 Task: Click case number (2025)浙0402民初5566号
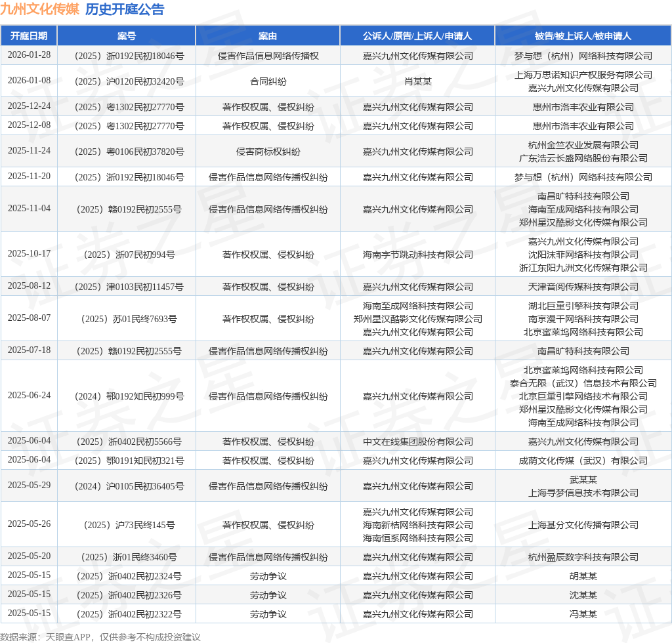(x=129, y=442)
